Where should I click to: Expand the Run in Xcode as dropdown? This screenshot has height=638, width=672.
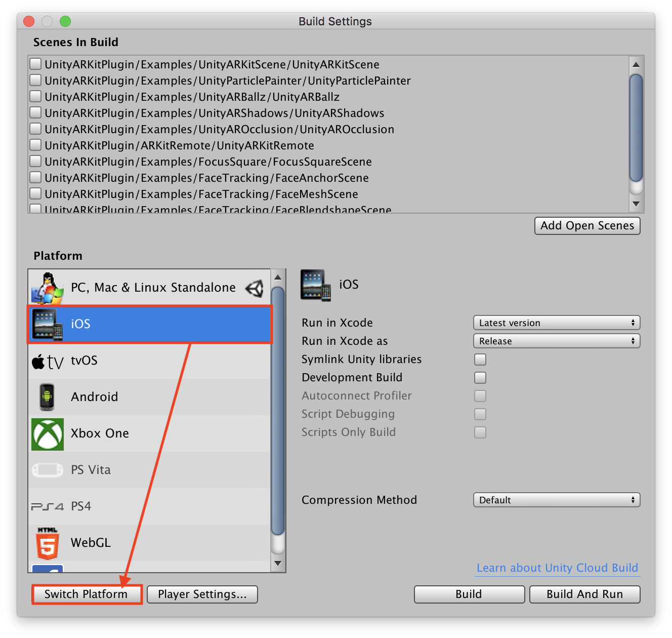click(556, 341)
